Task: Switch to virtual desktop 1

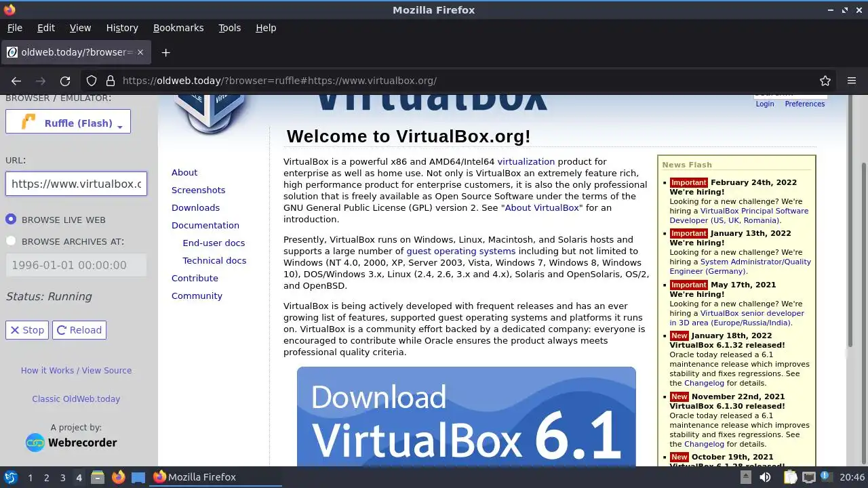Action: [30, 478]
